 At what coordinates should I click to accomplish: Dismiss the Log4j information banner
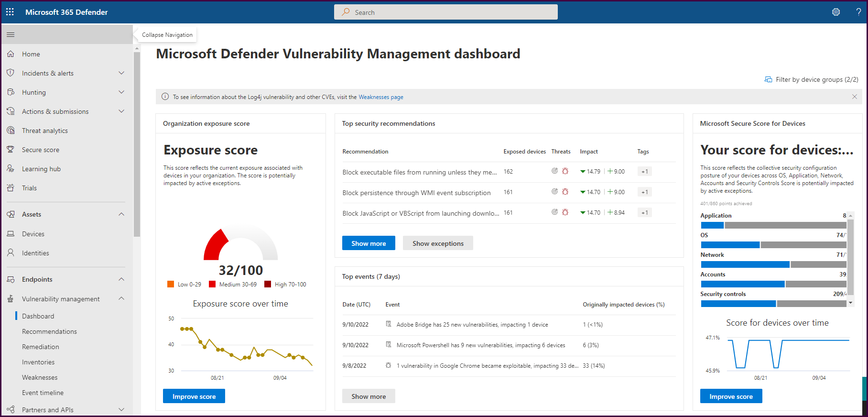[854, 97]
